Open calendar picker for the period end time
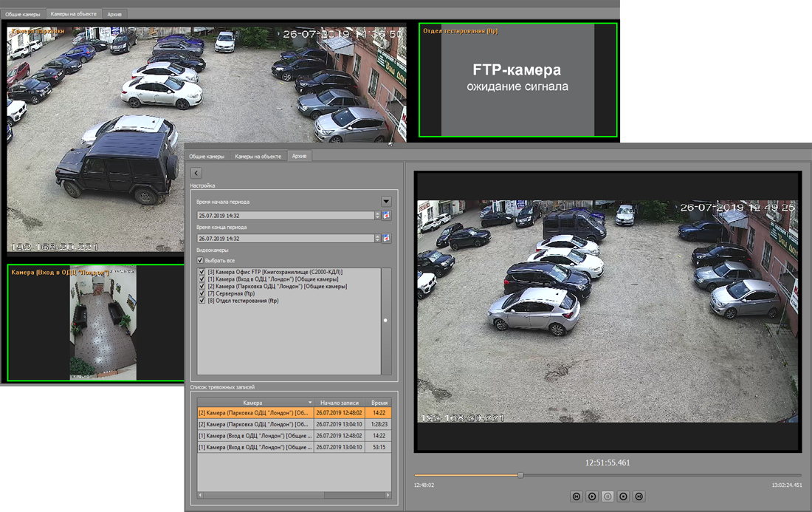812x512 pixels. pyautogui.click(x=387, y=239)
